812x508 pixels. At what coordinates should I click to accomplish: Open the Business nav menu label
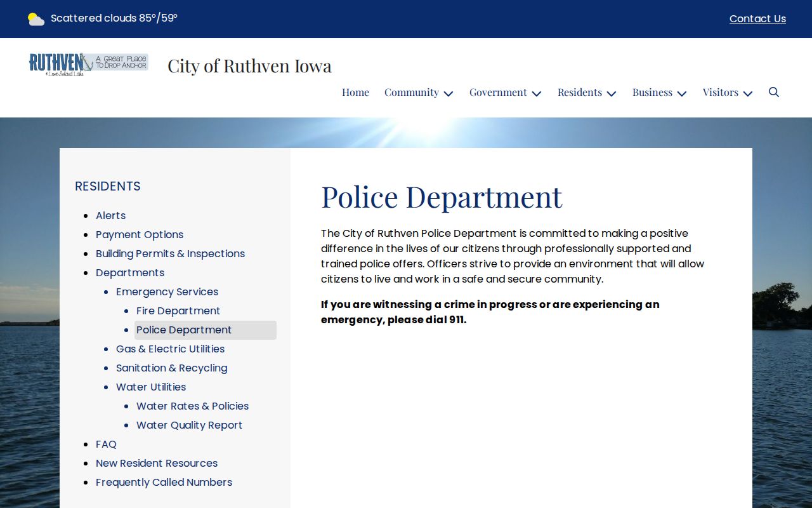click(x=652, y=92)
